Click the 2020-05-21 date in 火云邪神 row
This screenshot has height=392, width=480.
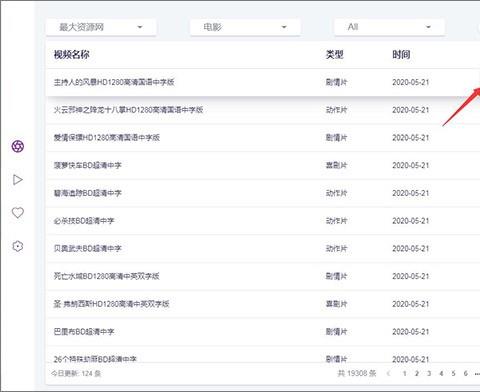tap(410, 110)
